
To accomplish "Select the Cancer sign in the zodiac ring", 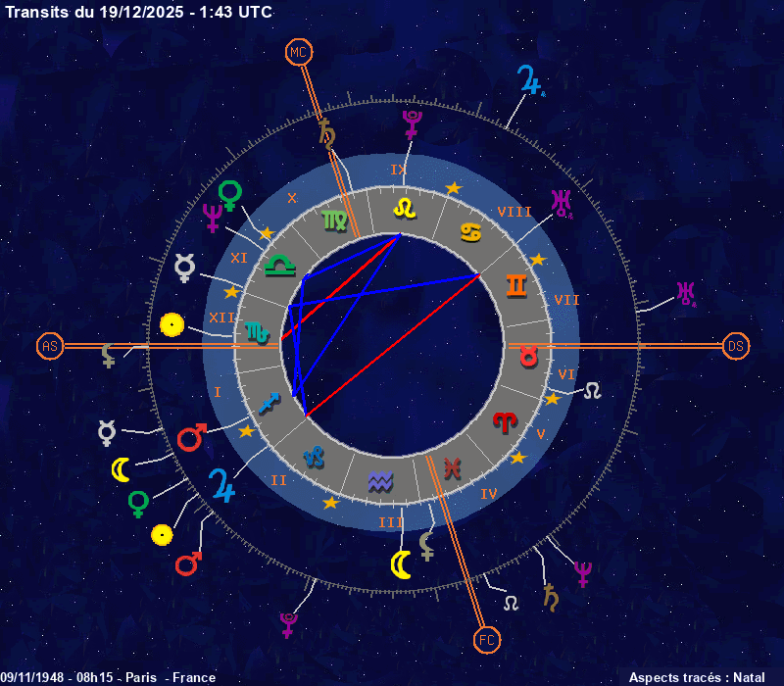I will 470,233.
